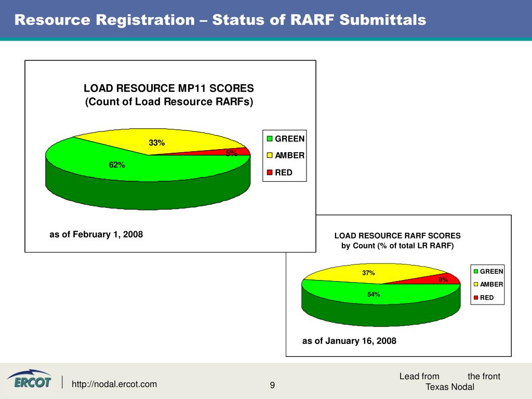
Task: Select the AMBER legend label in the February chart
Action: (289, 155)
